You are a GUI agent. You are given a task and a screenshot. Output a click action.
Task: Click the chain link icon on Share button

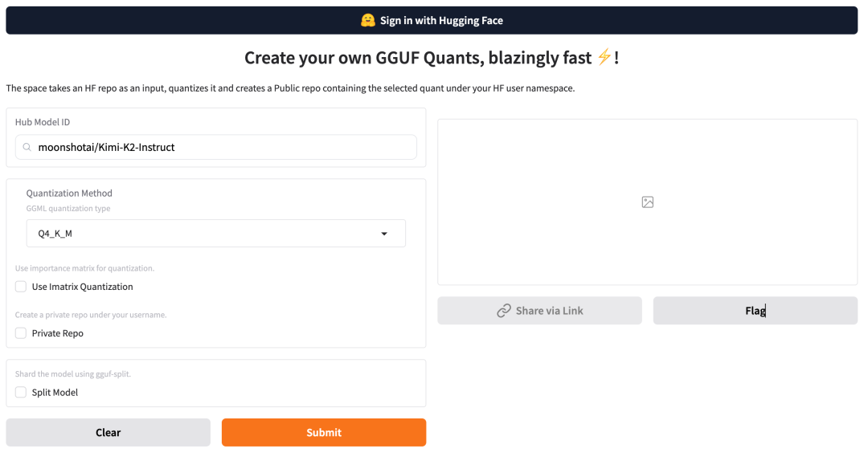(503, 311)
